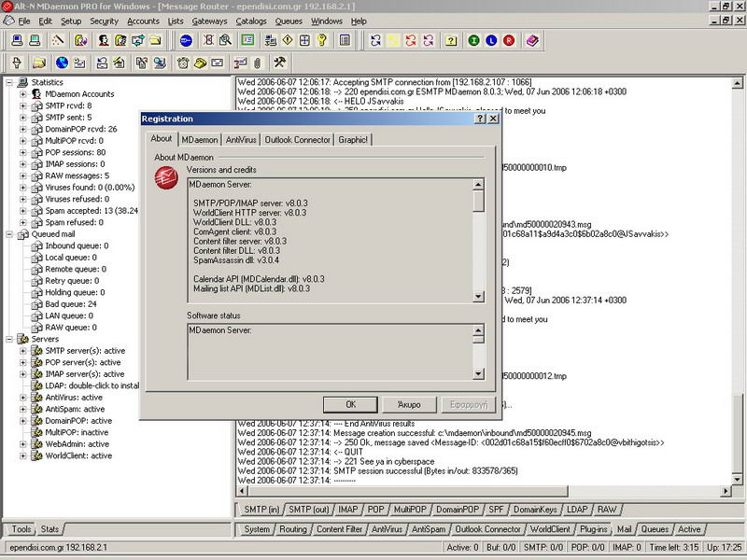The height and width of the screenshot is (560, 747).
Task: Switch to the Stats tab
Action: 49,529
